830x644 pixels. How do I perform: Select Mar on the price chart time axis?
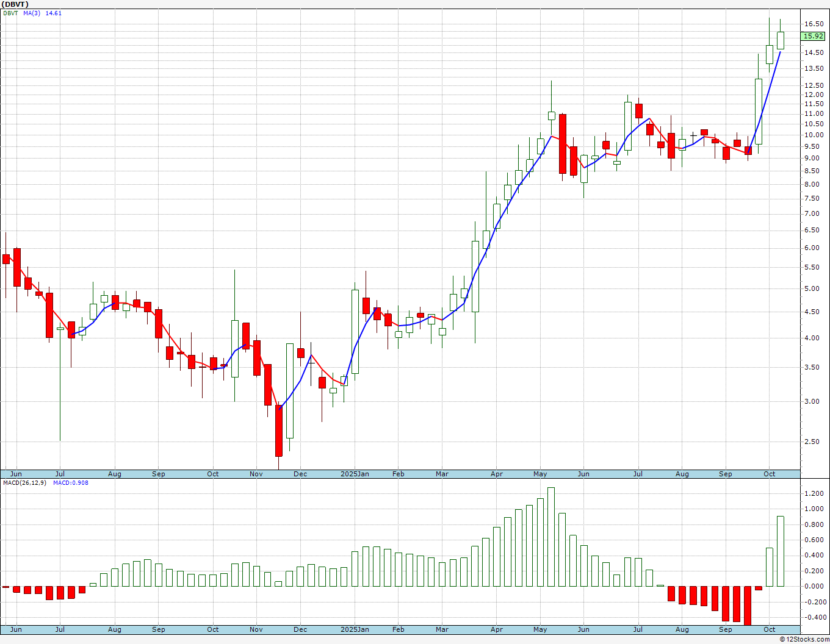pyautogui.click(x=442, y=474)
